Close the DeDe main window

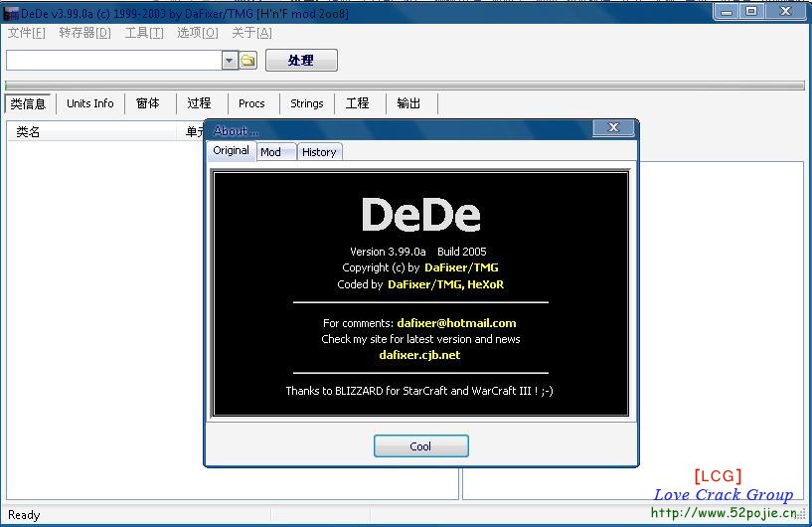pyautogui.click(x=785, y=11)
